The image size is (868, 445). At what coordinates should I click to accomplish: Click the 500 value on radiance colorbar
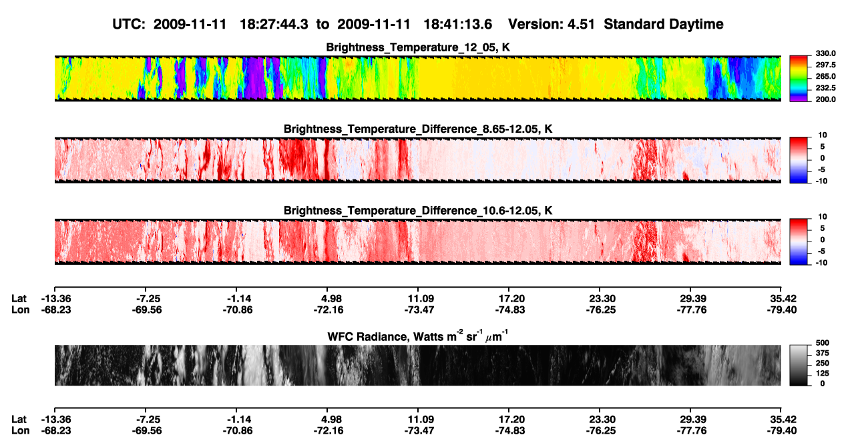pos(823,343)
